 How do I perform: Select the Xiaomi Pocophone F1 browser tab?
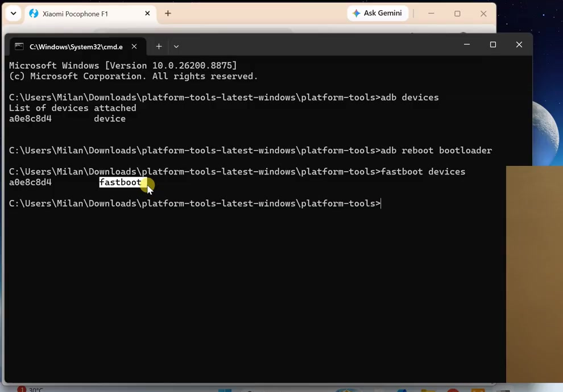90,14
